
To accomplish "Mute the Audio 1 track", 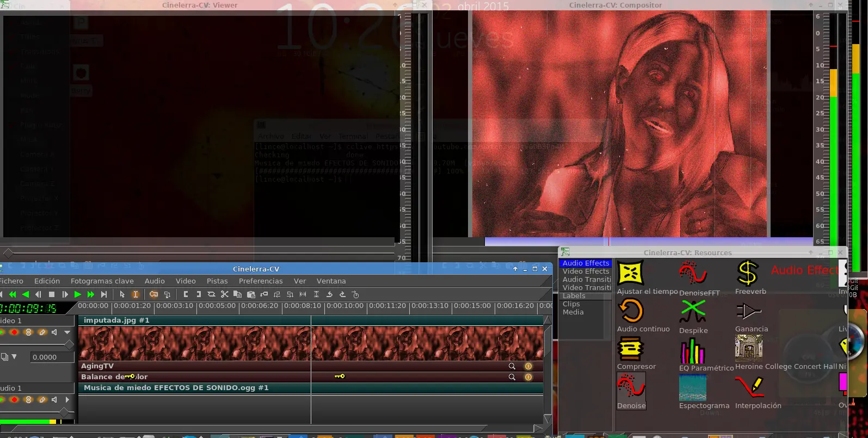I will (x=54, y=399).
